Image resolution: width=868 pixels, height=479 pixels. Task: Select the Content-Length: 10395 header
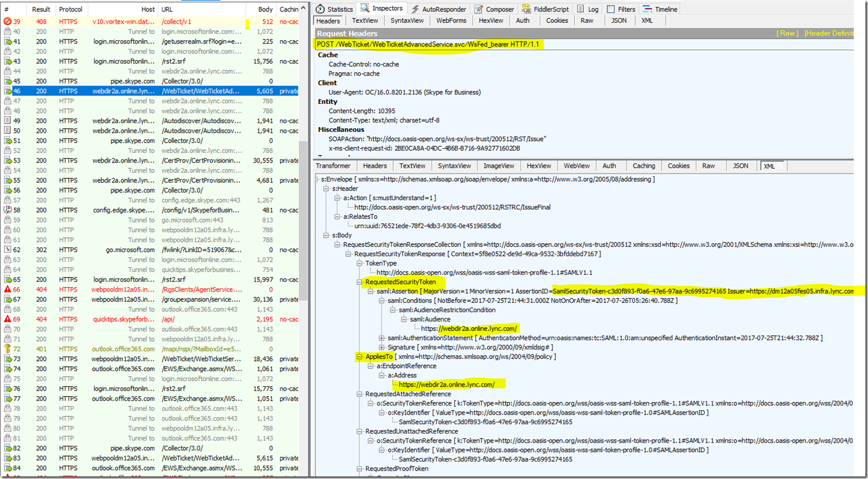(362, 110)
